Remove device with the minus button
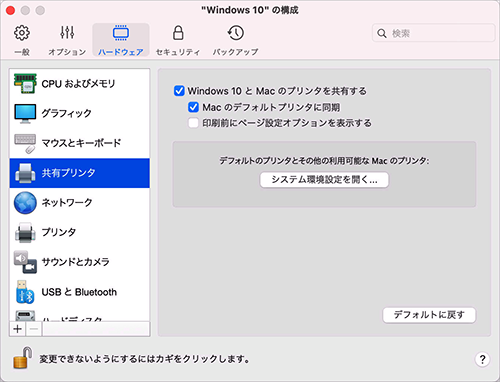 coord(34,329)
